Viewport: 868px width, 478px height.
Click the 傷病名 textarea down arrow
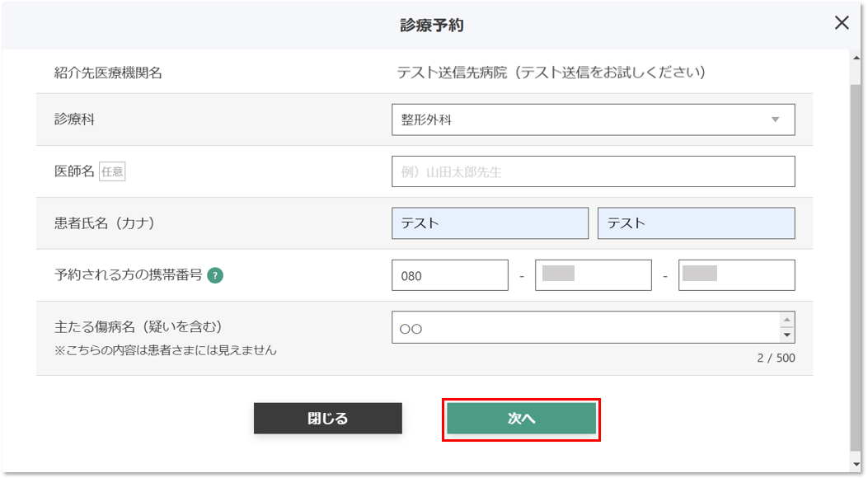[x=786, y=335]
